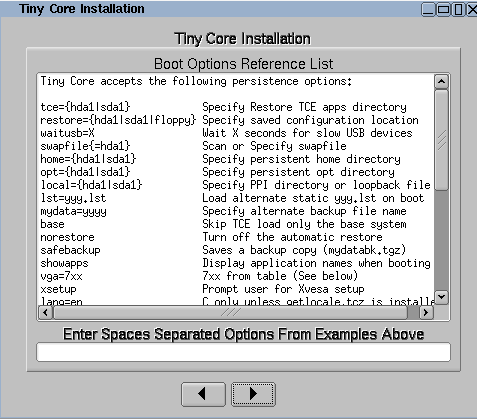Image resolution: width=477 pixels, height=419 pixels.
Task: Click the 'base' option text
Action: pos(52,224)
